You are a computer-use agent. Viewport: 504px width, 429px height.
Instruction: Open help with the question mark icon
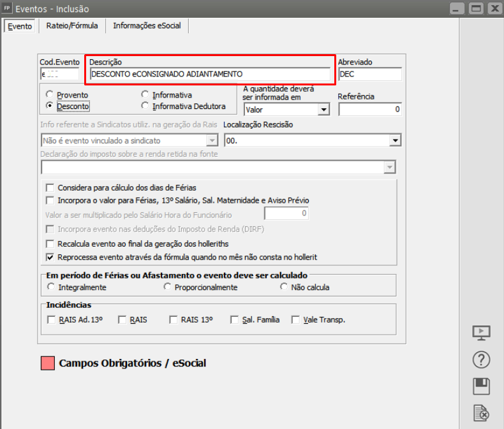480,360
